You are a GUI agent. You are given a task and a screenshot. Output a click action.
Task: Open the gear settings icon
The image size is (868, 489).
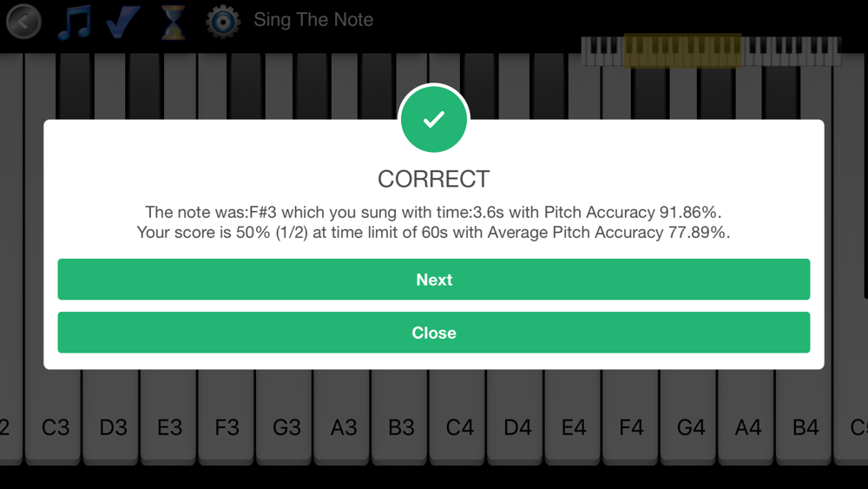coord(222,23)
